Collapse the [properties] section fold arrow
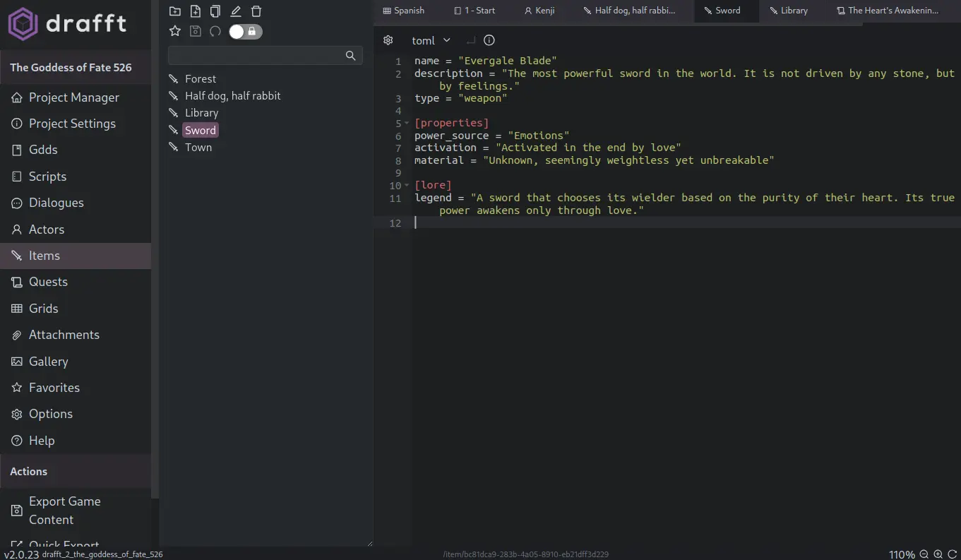This screenshot has height=560, width=961. pos(407,124)
